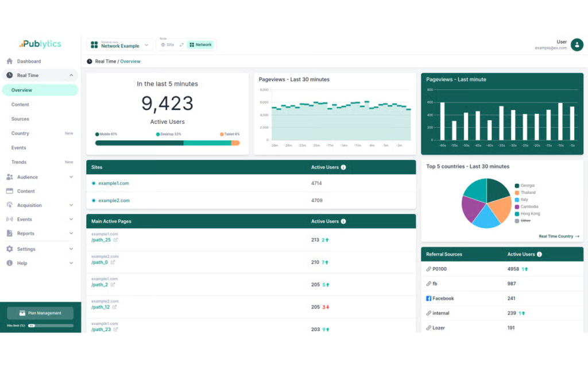Expand the Events section chevron
The width and height of the screenshot is (588, 368).
[71, 219]
